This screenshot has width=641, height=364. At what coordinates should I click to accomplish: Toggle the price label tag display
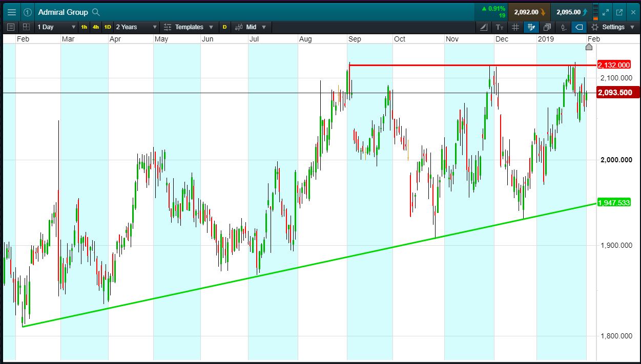579,27
